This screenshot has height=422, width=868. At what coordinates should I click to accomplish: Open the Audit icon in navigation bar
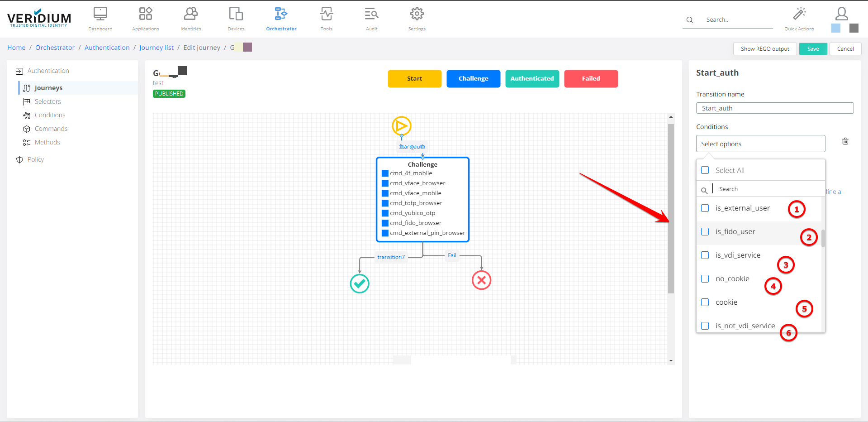click(371, 14)
